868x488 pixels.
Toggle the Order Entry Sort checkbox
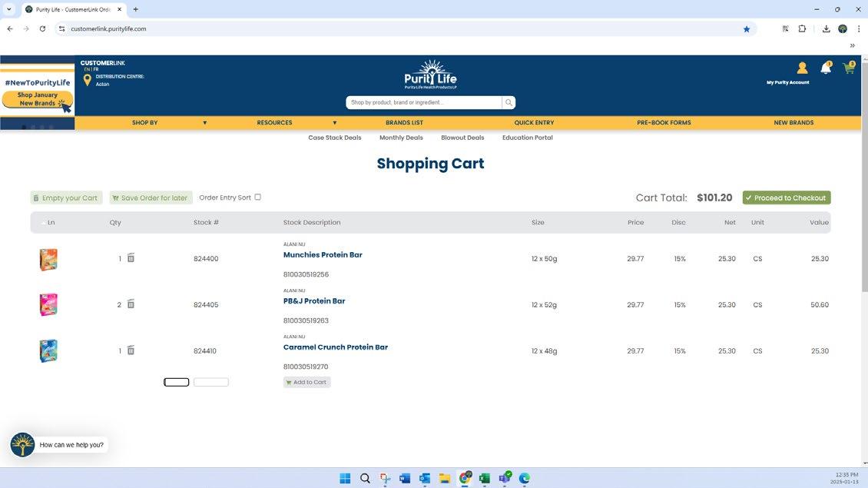tap(257, 198)
